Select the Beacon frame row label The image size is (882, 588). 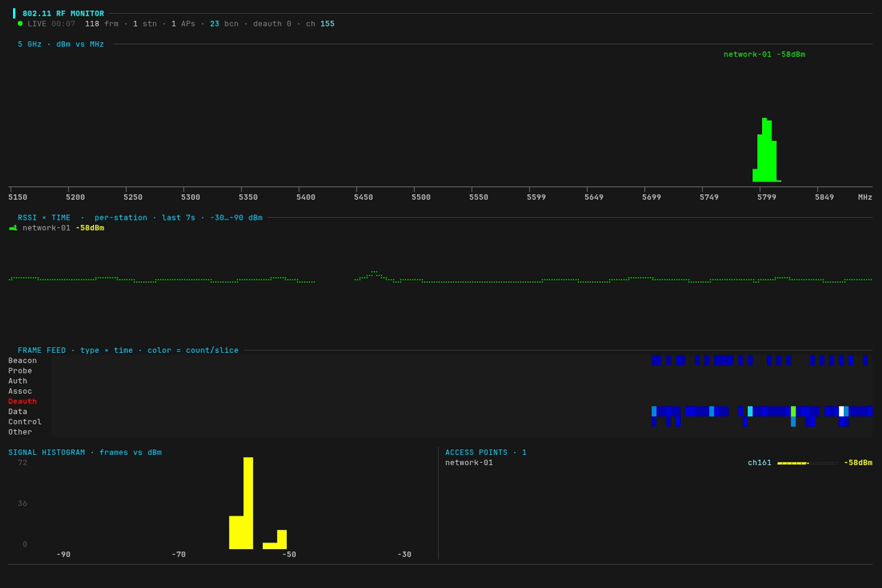(x=22, y=361)
